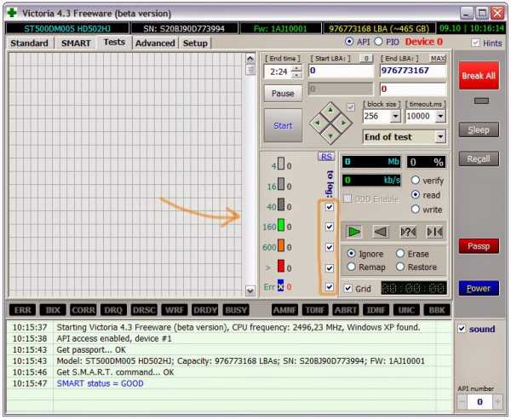Click the blue Power button
Viewport: 511px width, 420px height.
pyautogui.click(x=479, y=288)
